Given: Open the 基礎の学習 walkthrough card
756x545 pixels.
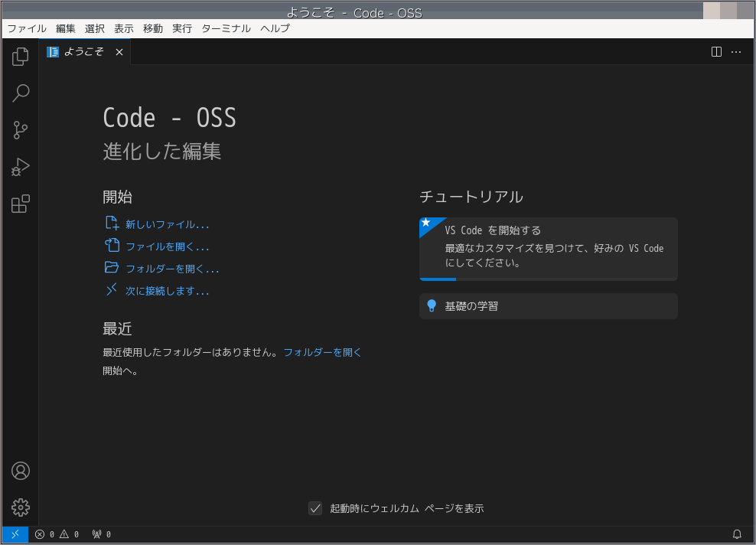Looking at the screenshot, I should [x=549, y=306].
